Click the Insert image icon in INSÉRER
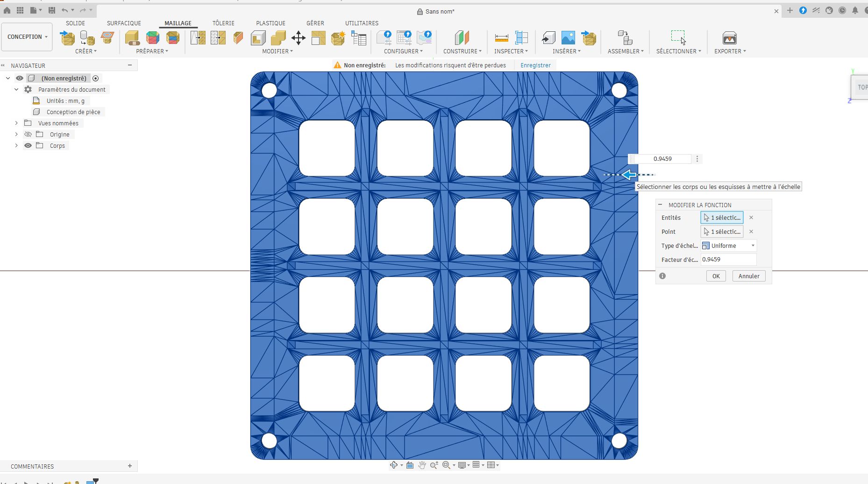This screenshot has height=484, width=868. click(x=568, y=38)
